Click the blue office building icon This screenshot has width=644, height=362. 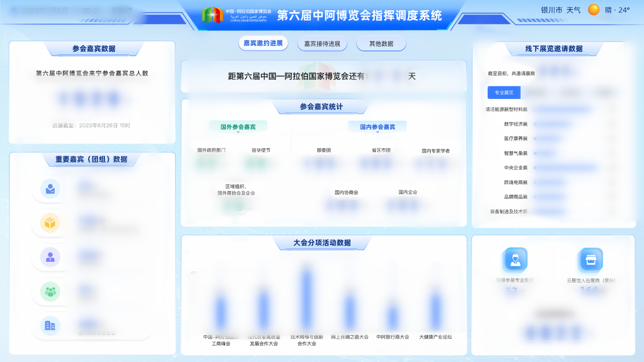[x=50, y=325]
